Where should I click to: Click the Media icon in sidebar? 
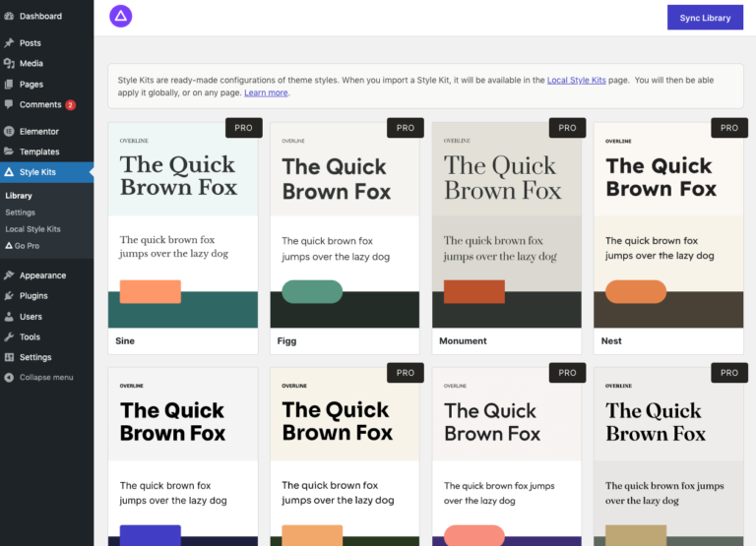pyautogui.click(x=9, y=64)
